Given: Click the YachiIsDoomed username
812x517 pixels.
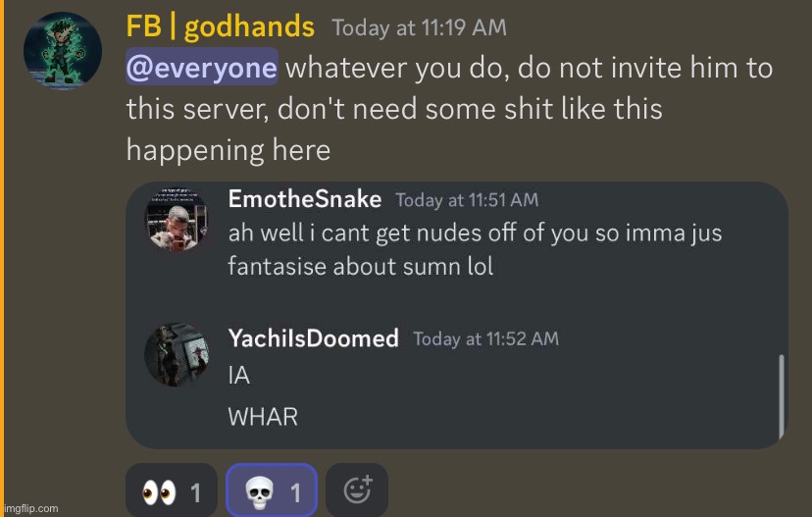Looking at the screenshot, I should (x=313, y=338).
